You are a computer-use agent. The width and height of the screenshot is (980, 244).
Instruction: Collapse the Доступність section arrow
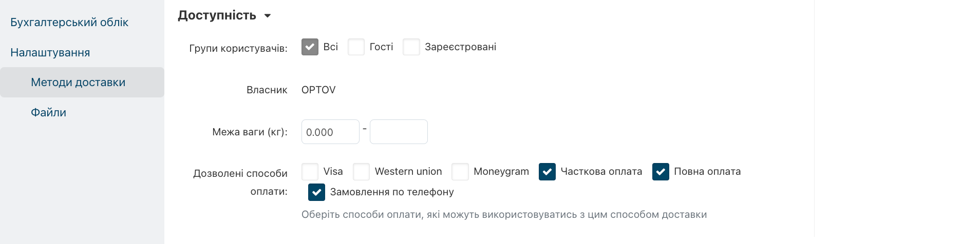coord(267,16)
